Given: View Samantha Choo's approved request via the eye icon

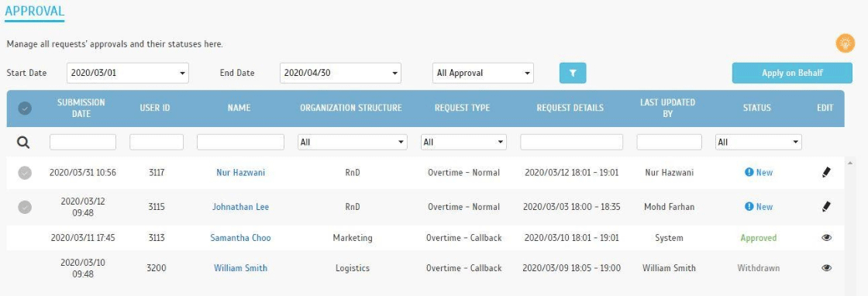Looking at the screenshot, I should [x=826, y=237].
